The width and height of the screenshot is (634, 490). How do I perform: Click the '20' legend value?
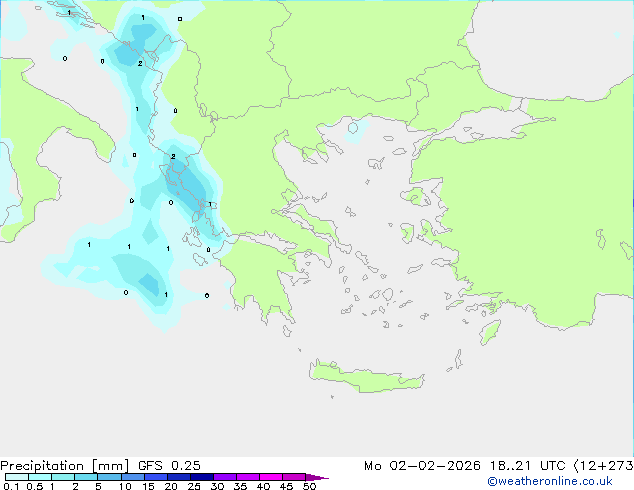coord(171,486)
